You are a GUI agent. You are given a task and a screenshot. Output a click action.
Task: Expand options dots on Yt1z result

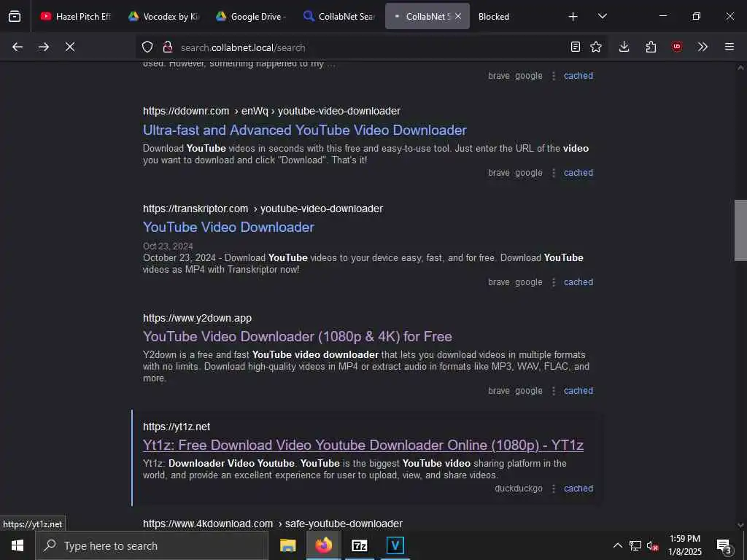click(553, 489)
